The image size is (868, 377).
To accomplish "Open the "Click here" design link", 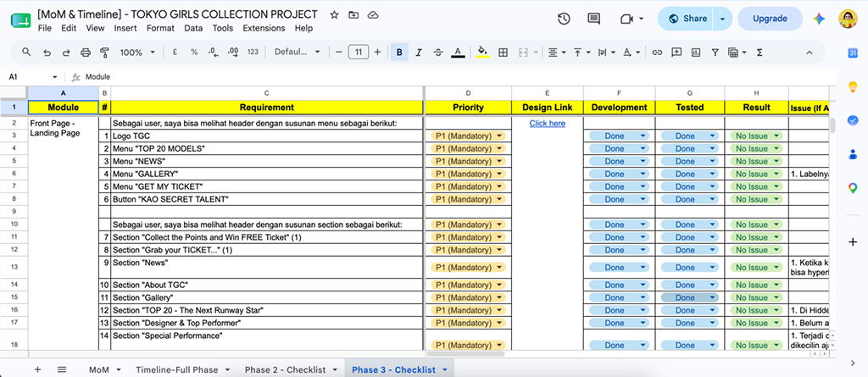I will [x=547, y=124].
